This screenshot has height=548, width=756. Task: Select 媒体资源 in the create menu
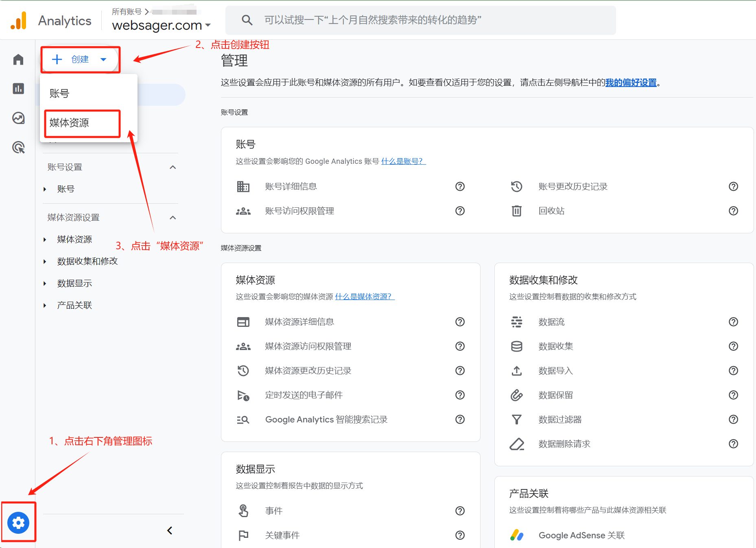[x=89, y=123]
